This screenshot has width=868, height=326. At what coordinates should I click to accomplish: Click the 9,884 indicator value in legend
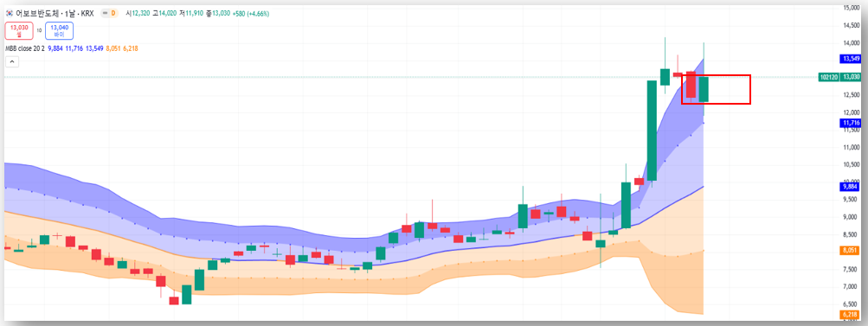[55, 48]
